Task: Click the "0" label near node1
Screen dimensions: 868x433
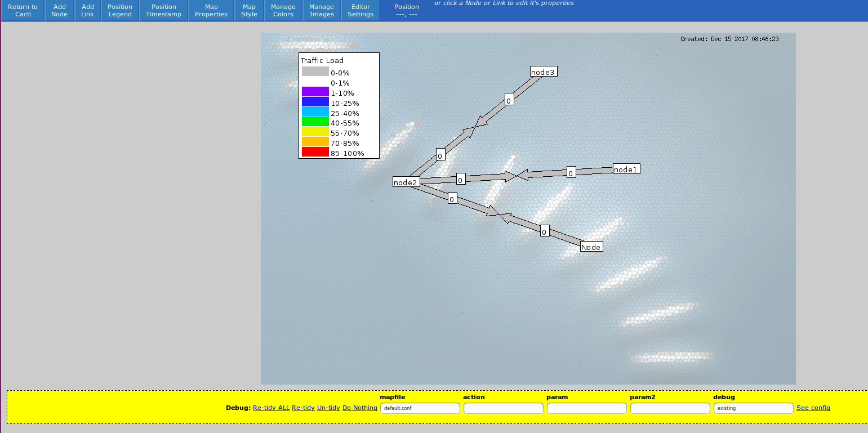Action: point(570,173)
